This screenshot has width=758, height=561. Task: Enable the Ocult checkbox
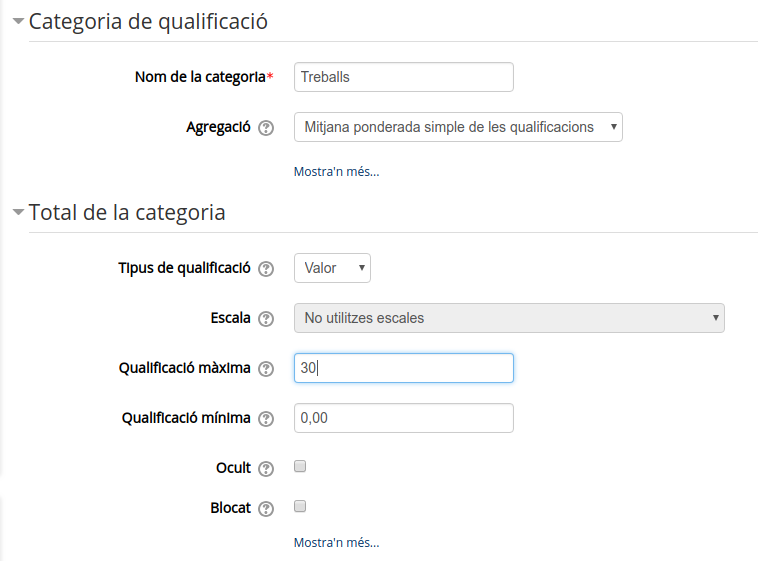(x=300, y=466)
